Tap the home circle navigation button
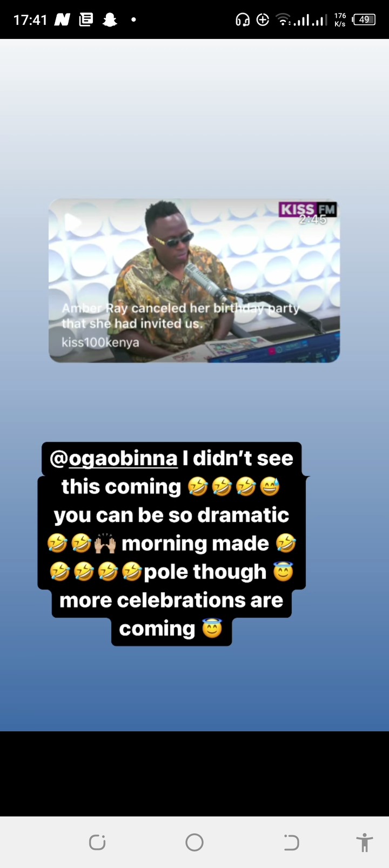 tap(194, 842)
